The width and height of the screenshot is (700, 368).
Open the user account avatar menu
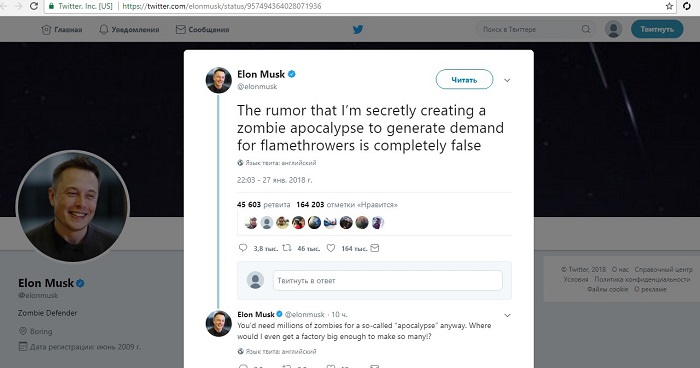pyautogui.click(x=613, y=29)
